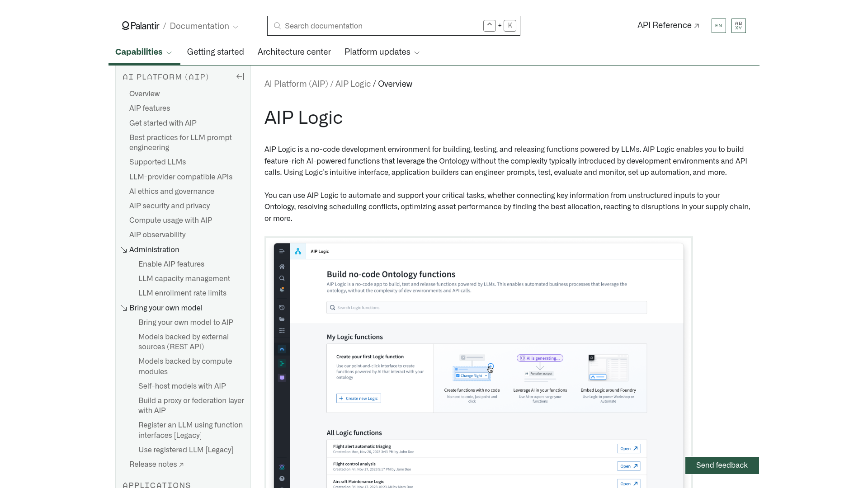Viewport: 868px width, 488px height.
Task: Open the sidebar Overview page
Action: pyautogui.click(x=144, y=94)
